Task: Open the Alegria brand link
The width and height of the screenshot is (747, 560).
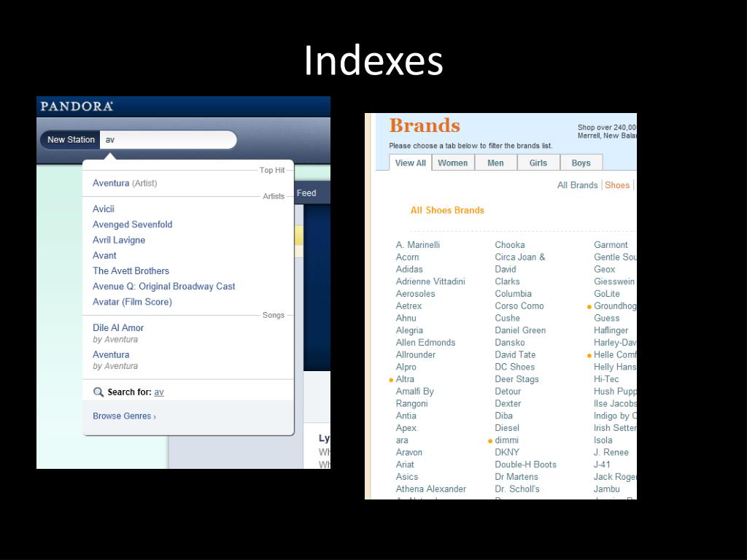Action: (409, 330)
